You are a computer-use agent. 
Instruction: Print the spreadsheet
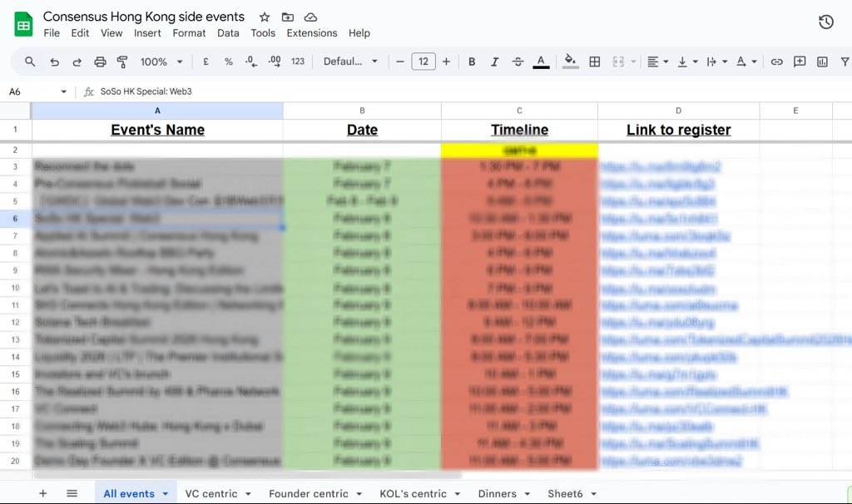click(100, 62)
